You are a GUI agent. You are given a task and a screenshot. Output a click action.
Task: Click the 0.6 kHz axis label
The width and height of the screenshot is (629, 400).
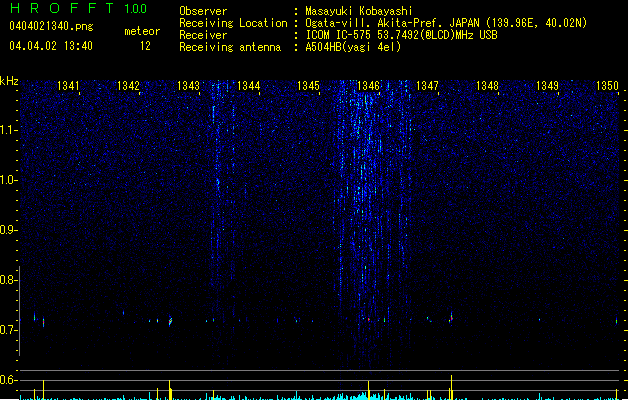point(9,380)
